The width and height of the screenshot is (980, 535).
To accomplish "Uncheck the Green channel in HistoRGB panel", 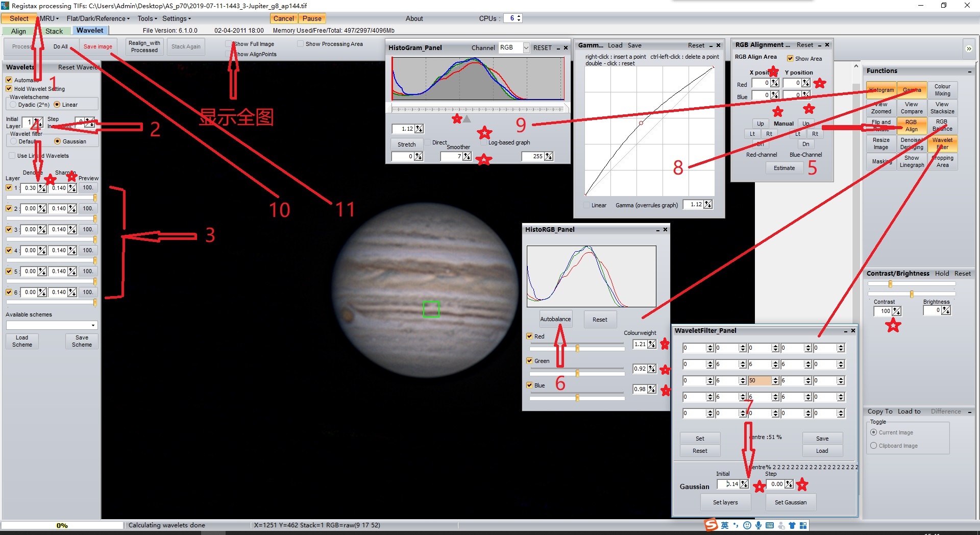I will point(529,361).
